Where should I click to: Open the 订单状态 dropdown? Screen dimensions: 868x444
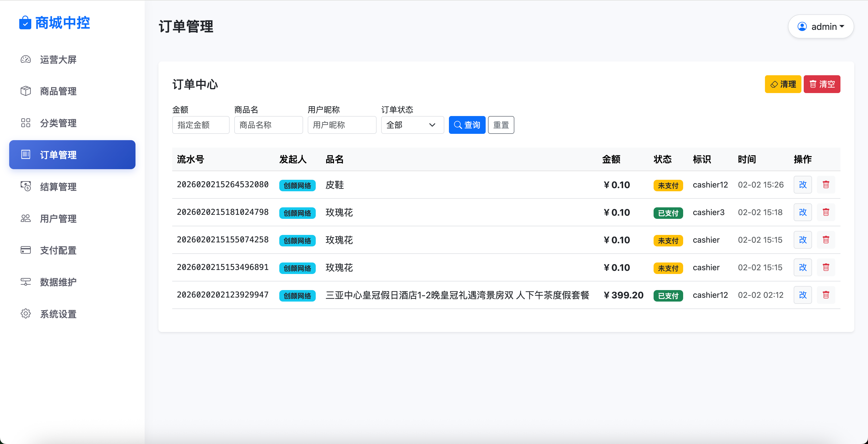pyautogui.click(x=412, y=125)
